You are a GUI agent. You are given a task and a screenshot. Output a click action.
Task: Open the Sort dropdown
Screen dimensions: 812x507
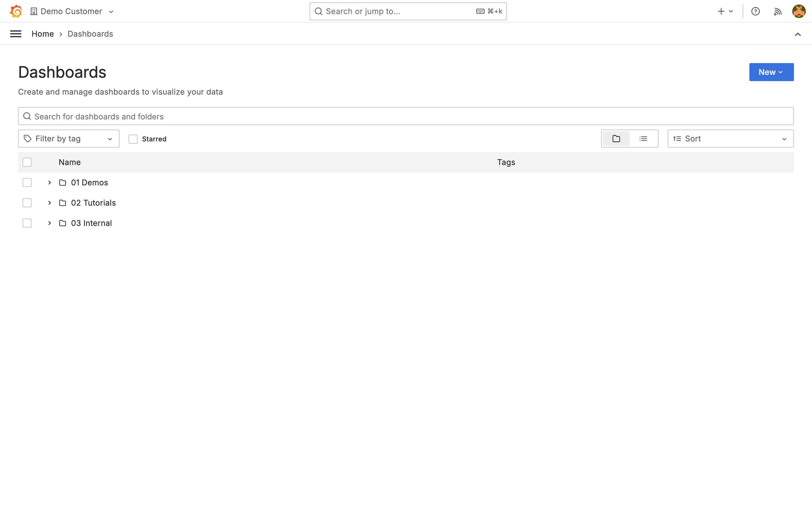point(730,139)
